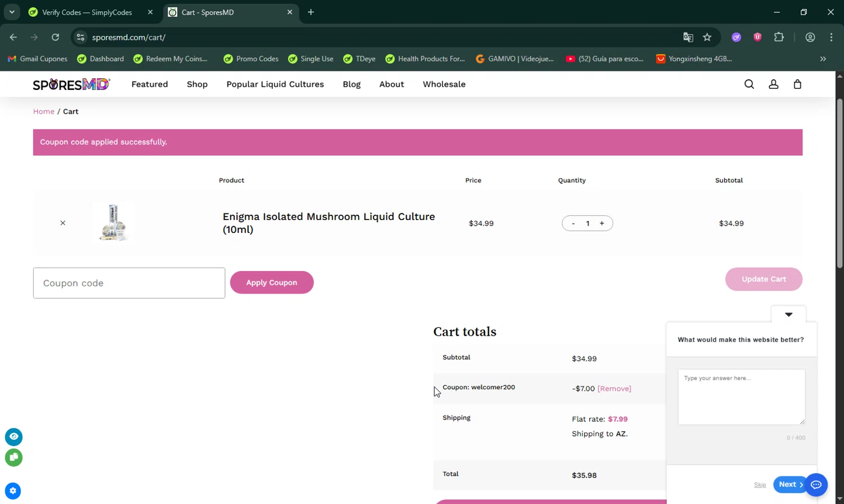This screenshot has height=504, width=844.
Task: Open the Promo Codes bookmark
Action: [250, 58]
